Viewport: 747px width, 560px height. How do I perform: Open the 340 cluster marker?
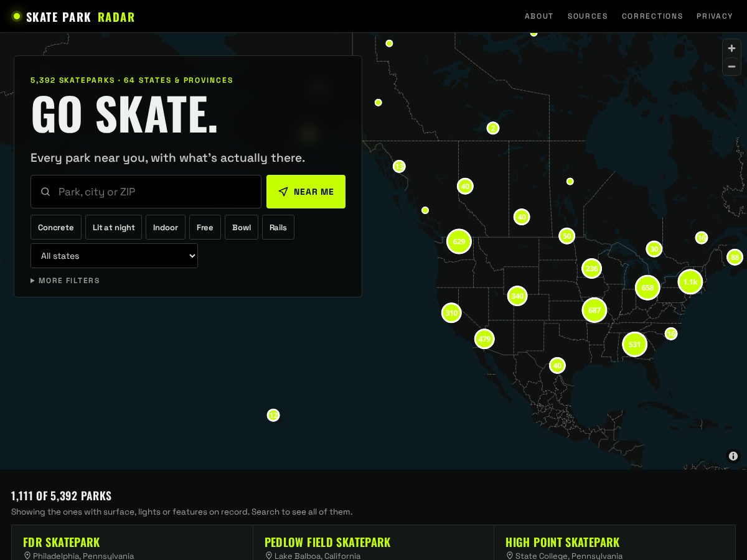click(x=517, y=296)
